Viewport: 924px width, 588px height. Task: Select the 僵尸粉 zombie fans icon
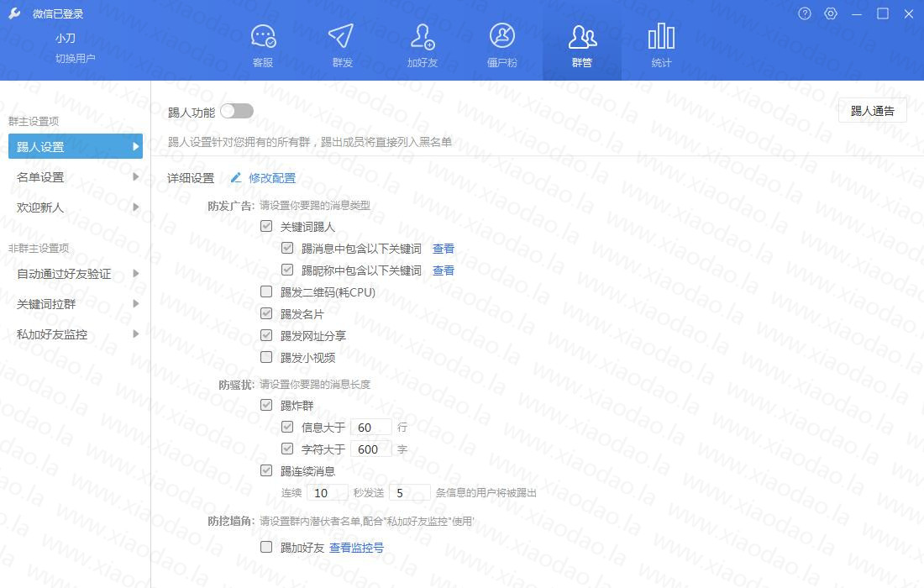[501, 38]
